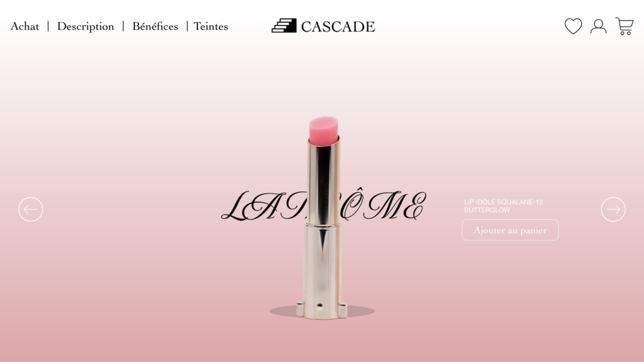This screenshot has height=362, width=644.
Task: Open the Description section link
Action: click(x=86, y=26)
